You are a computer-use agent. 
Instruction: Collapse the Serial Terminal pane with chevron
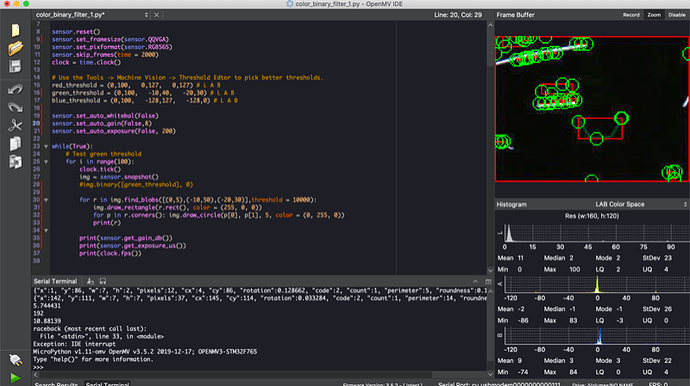(475, 281)
